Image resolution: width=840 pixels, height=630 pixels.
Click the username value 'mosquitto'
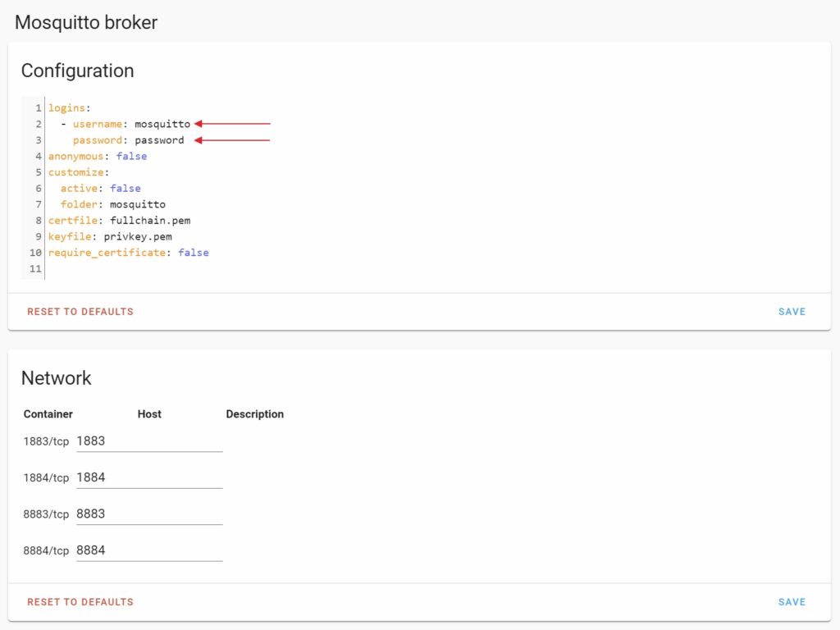coord(162,124)
